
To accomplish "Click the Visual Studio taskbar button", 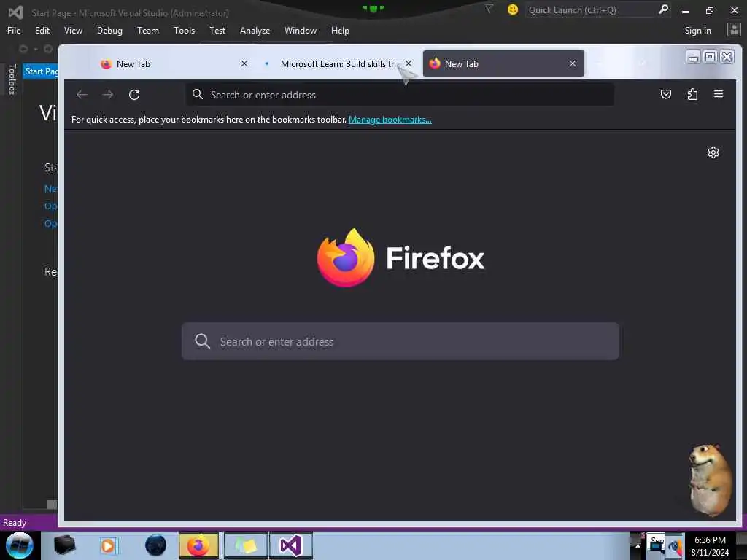I will (290, 545).
